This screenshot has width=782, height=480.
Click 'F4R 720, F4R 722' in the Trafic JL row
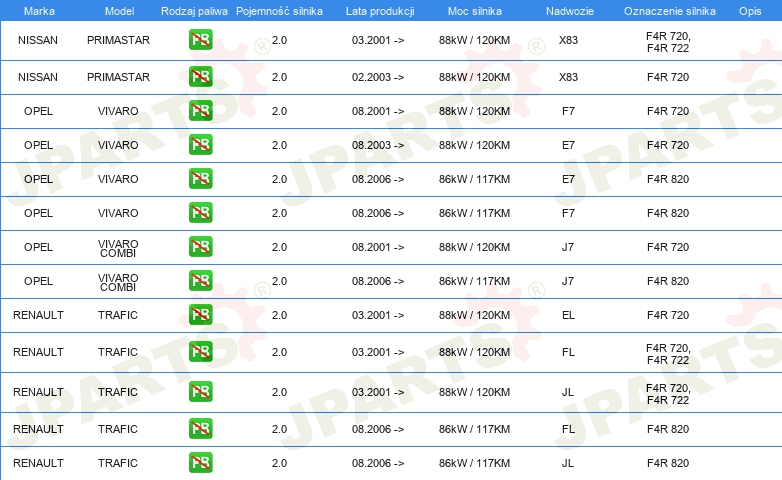(x=668, y=394)
